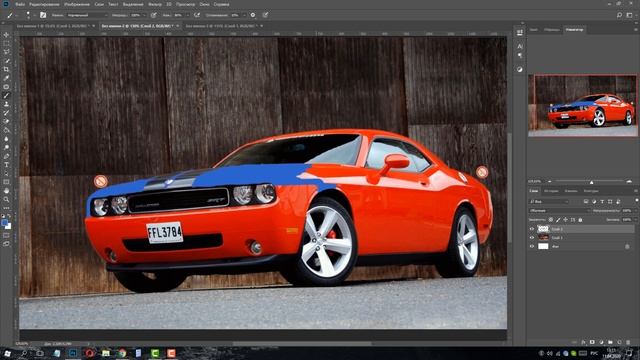Open brush flow percentage dropdown
The width and height of the screenshot is (640, 360).
(x=187, y=15)
